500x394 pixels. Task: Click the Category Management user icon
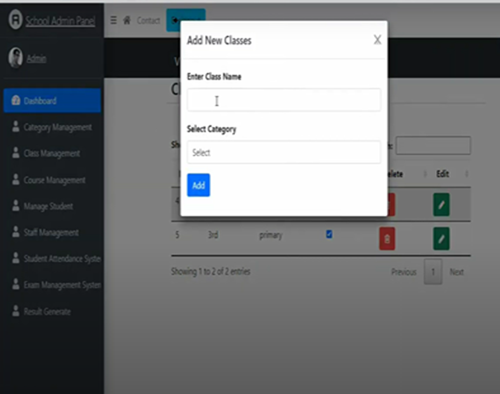coord(16,126)
